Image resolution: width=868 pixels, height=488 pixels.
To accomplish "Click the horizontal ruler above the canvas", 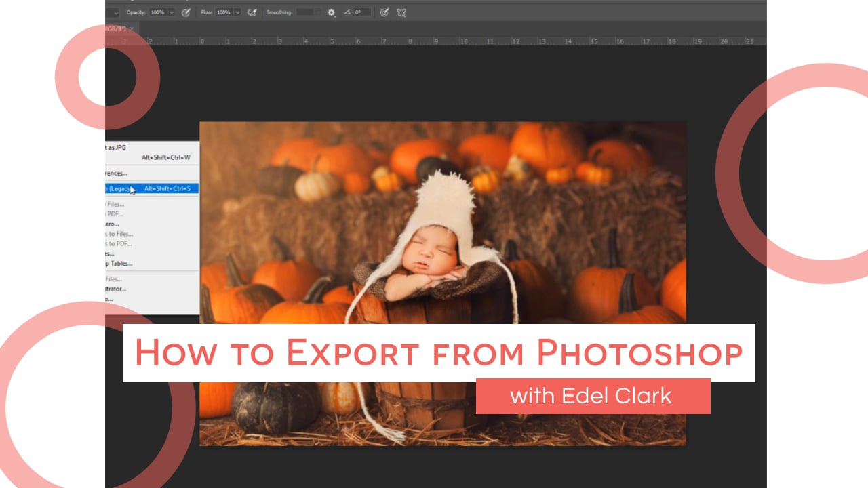I will point(436,41).
